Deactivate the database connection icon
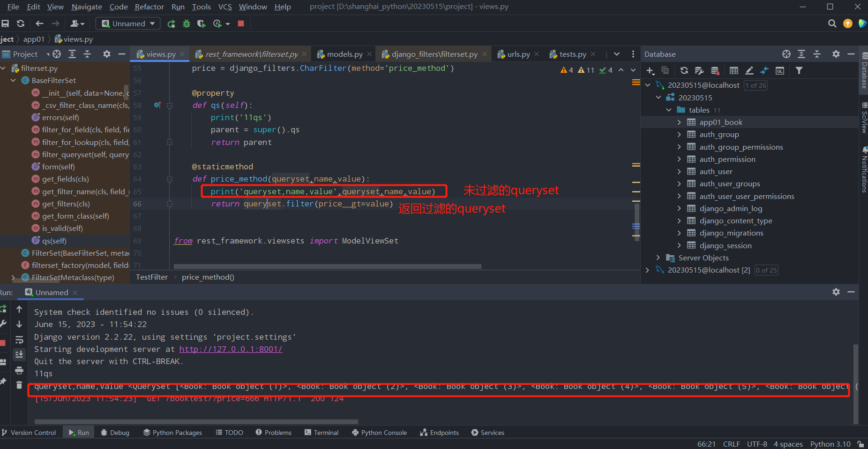Viewport: 868px width, 449px height. point(715,70)
